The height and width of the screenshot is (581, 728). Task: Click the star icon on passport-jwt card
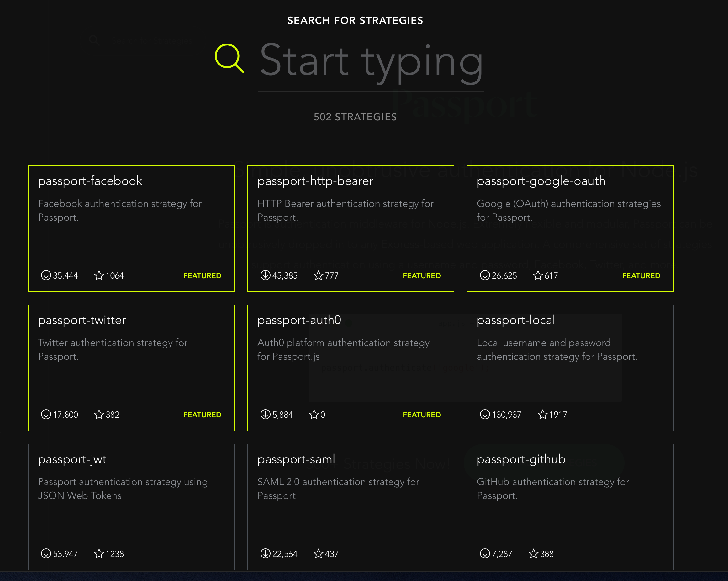click(x=98, y=554)
